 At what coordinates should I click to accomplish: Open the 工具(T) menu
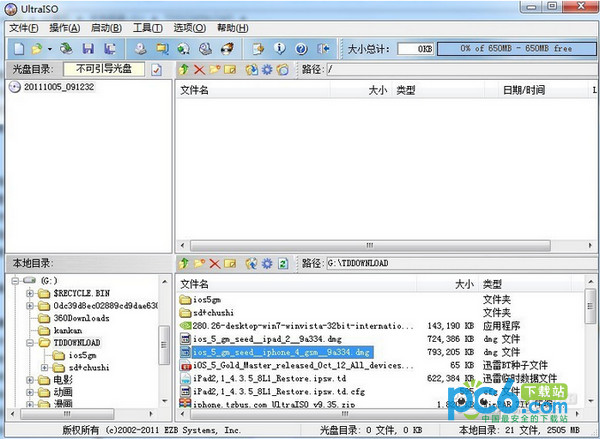(x=148, y=28)
